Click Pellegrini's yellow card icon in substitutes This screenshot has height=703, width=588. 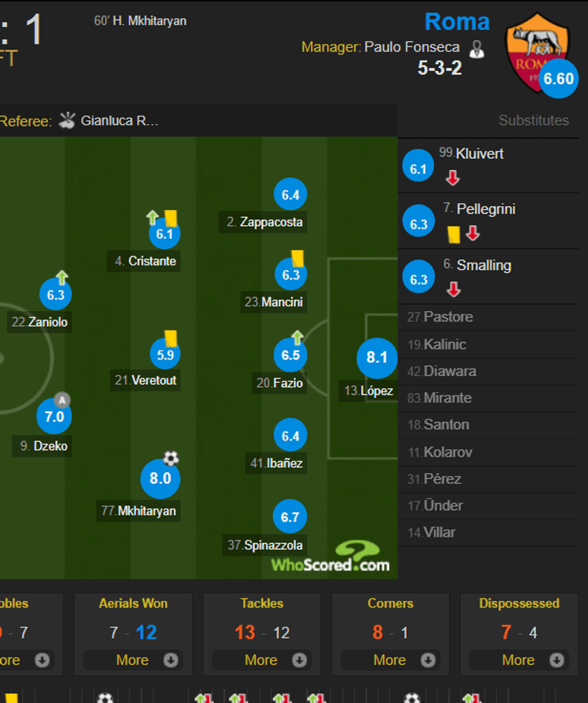[454, 234]
